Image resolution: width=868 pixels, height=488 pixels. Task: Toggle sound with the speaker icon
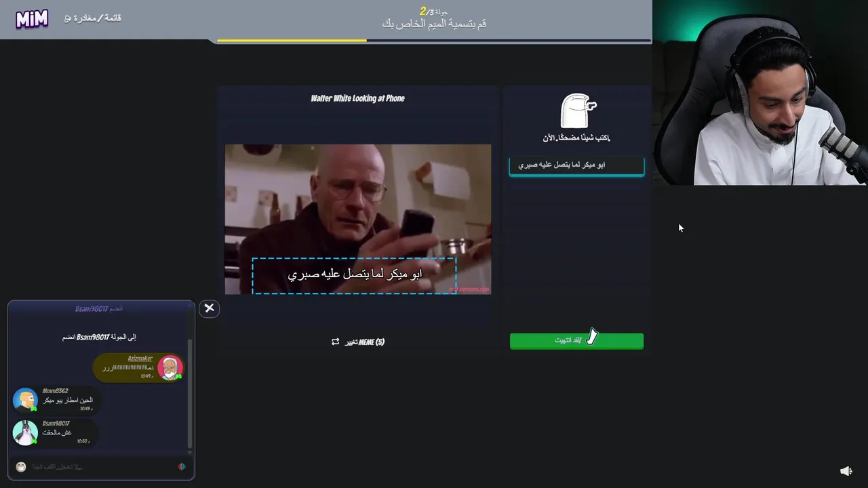tap(846, 471)
